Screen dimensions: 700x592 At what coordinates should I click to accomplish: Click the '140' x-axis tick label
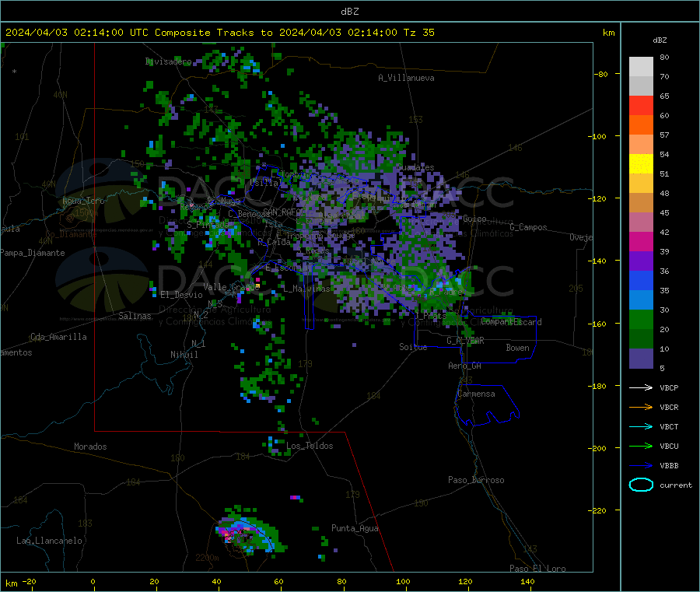(x=527, y=581)
